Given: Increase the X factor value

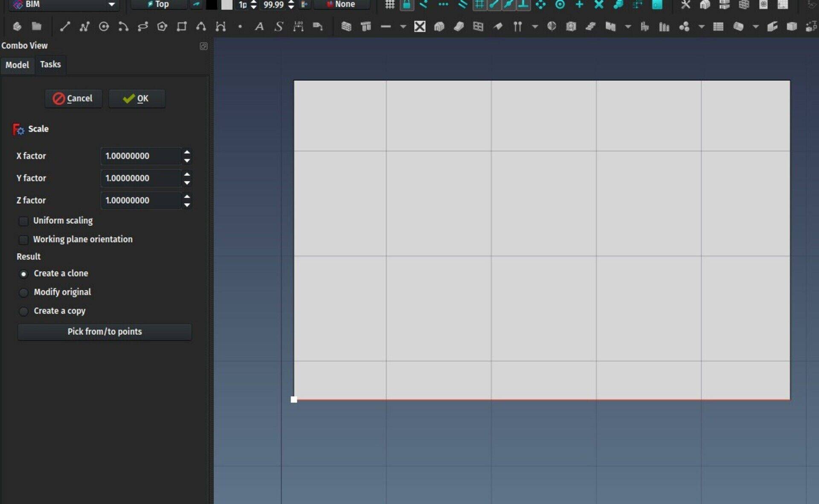Looking at the screenshot, I should (187, 152).
